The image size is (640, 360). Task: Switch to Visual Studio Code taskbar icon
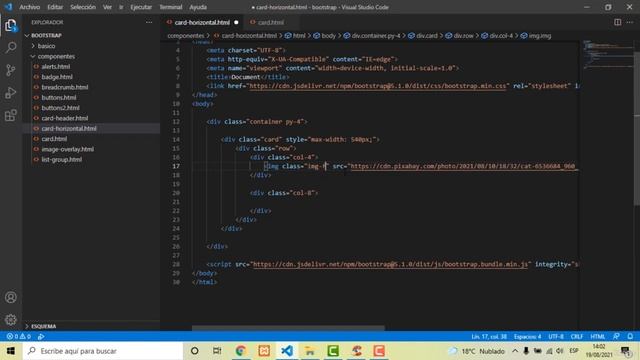tap(287, 351)
